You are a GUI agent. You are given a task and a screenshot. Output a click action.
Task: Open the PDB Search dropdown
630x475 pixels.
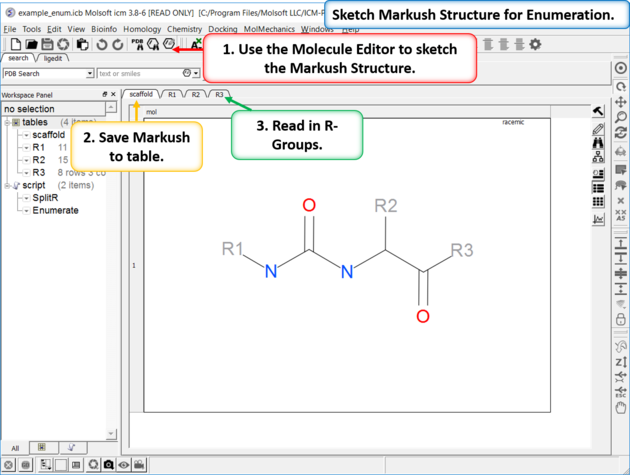[89, 73]
